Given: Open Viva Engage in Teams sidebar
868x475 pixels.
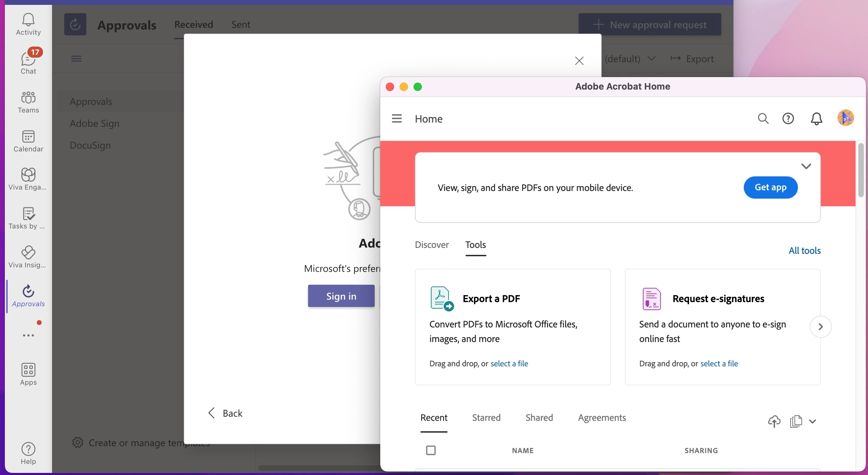Looking at the screenshot, I should tap(28, 178).
